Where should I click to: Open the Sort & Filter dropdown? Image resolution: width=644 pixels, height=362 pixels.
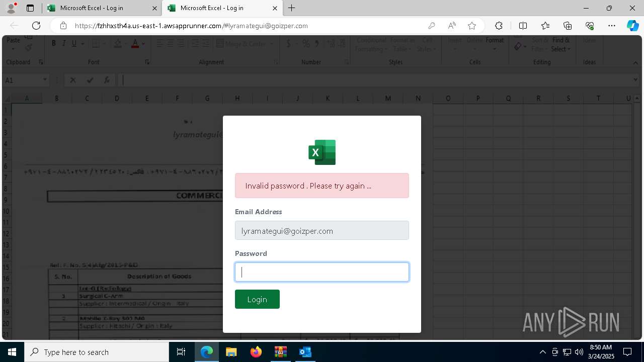540,44
